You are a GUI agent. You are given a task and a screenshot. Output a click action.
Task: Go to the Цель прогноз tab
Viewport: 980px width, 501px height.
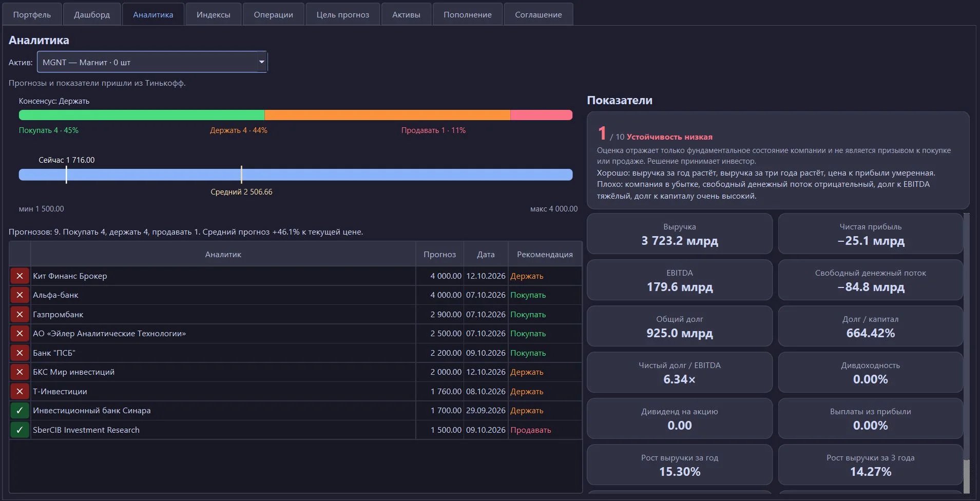pyautogui.click(x=343, y=14)
